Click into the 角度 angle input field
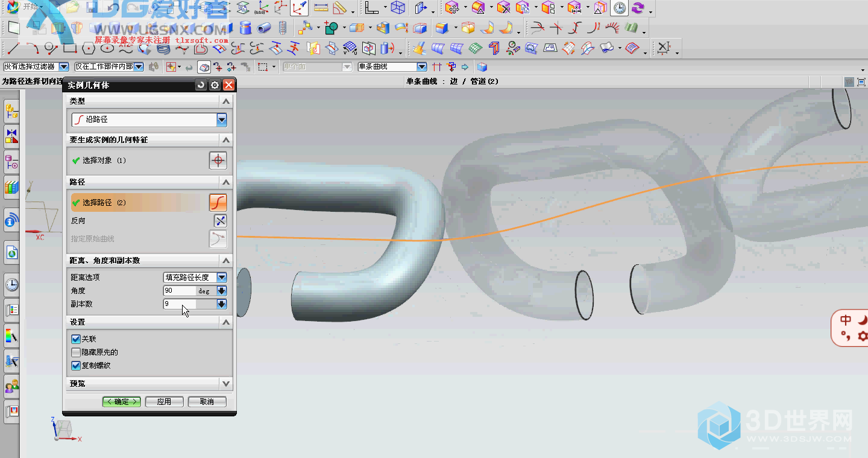868x458 pixels. pos(180,291)
